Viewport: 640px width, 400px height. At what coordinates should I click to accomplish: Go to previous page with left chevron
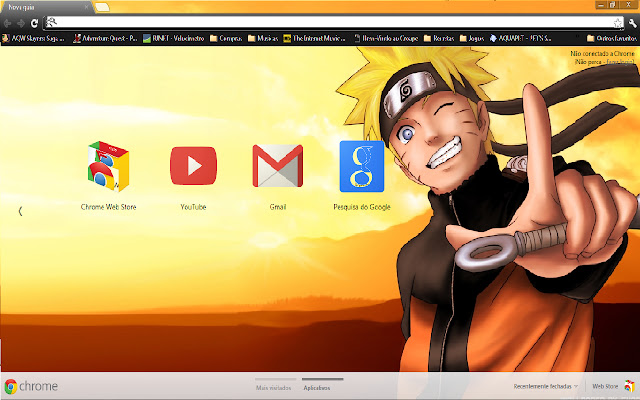(x=20, y=211)
